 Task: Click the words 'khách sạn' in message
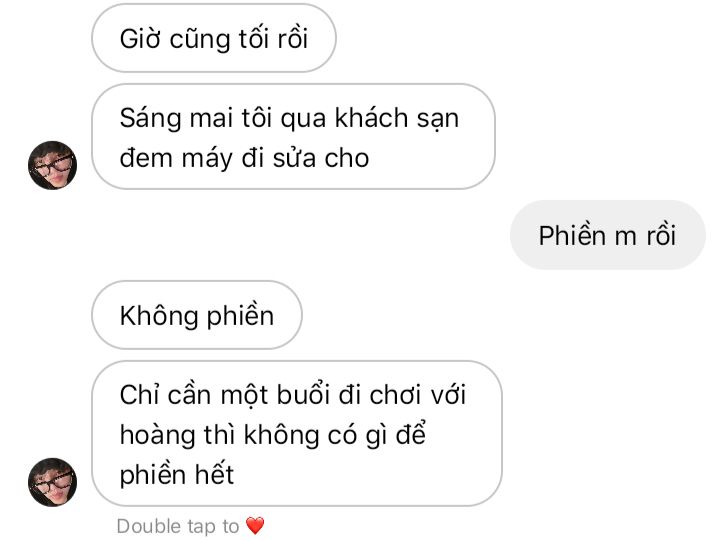(x=397, y=118)
